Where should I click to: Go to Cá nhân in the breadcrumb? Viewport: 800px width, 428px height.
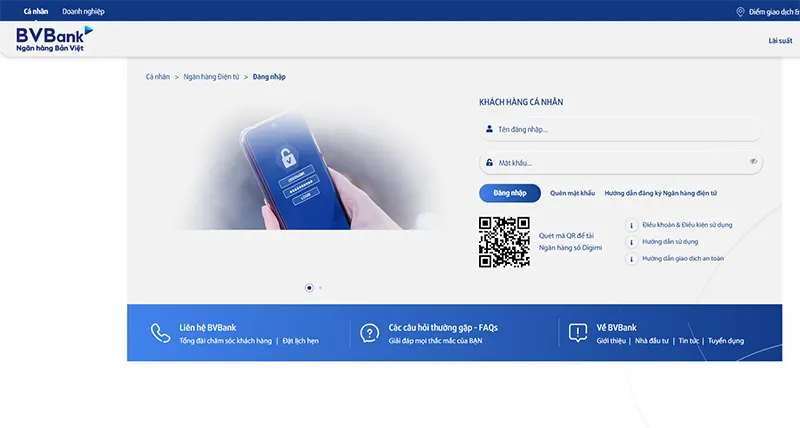pyautogui.click(x=158, y=77)
